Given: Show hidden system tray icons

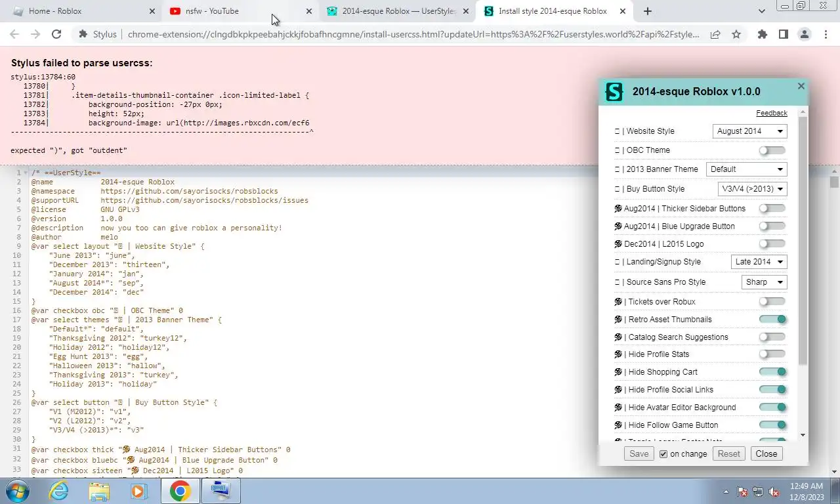Looking at the screenshot, I should [726, 492].
